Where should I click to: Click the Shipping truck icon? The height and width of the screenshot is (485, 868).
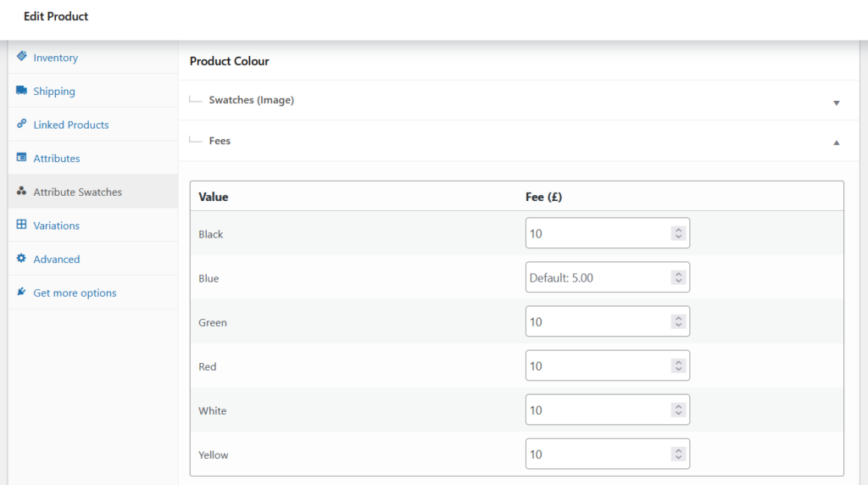click(x=21, y=91)
